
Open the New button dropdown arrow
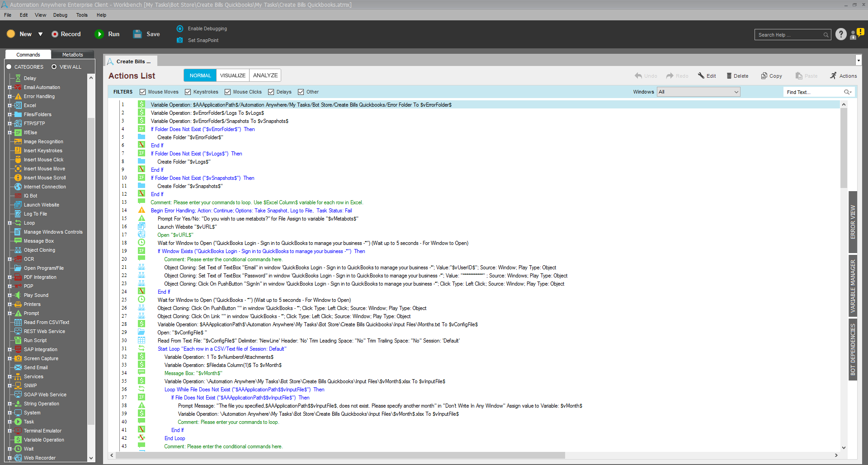tap(40, 34)
